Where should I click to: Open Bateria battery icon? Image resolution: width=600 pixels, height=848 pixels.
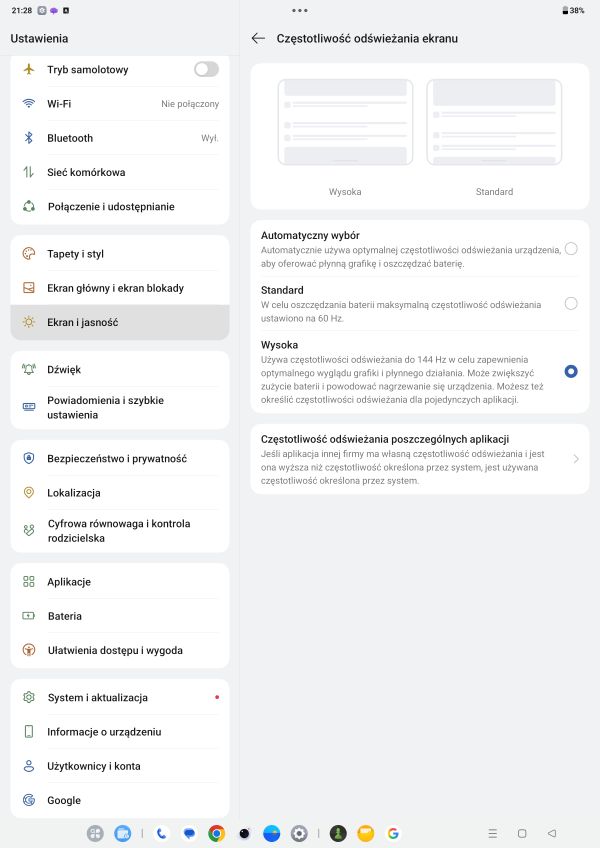29,616
